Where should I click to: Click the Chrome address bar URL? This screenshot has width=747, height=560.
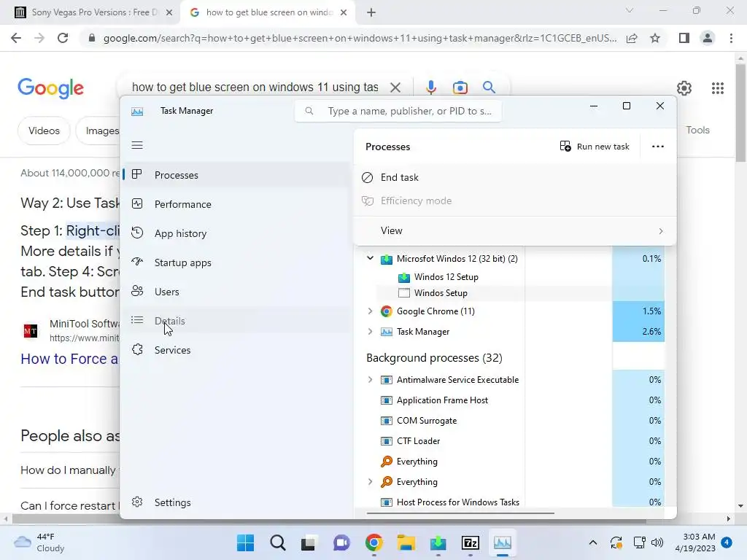360,38
